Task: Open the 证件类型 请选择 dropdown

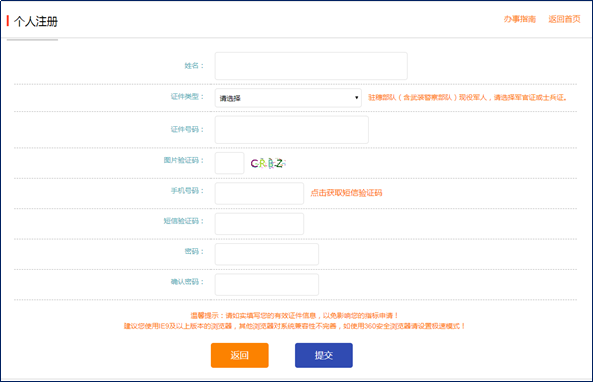Action: [288, 98]
